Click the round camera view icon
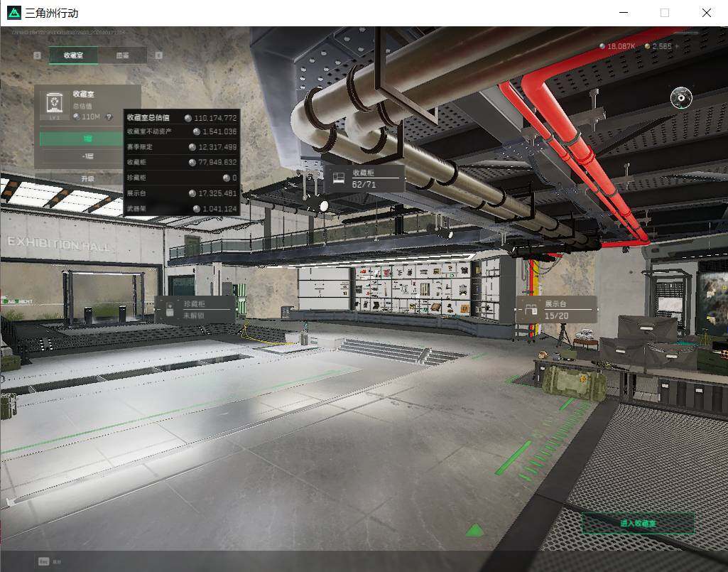This screenshot has width=728, height=572. pyautogui.click(x=681, y=98)
